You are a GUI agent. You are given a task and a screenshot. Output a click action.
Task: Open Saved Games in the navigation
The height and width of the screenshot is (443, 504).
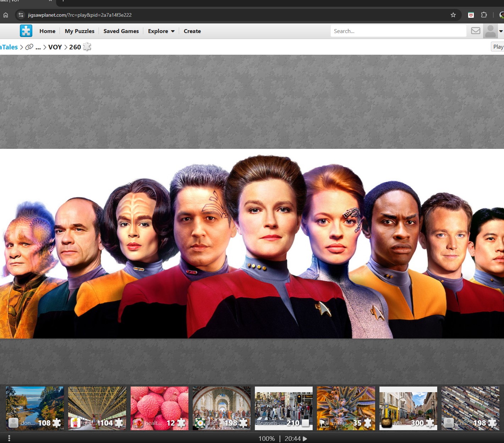(x=121, y=31)
